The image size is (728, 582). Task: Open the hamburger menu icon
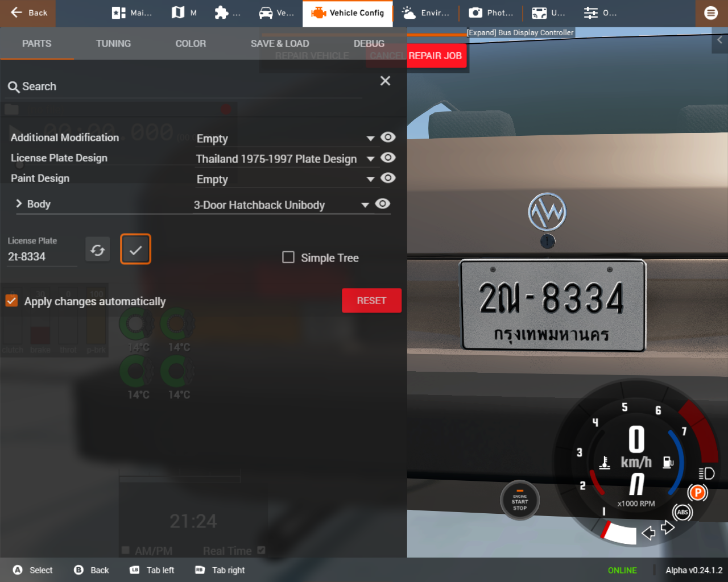(x=711, y=13)
